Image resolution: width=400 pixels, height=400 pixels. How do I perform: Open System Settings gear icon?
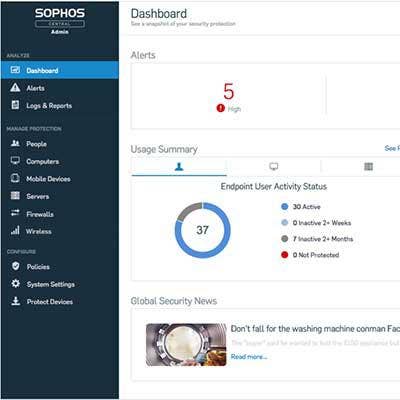tap(15, 284)
